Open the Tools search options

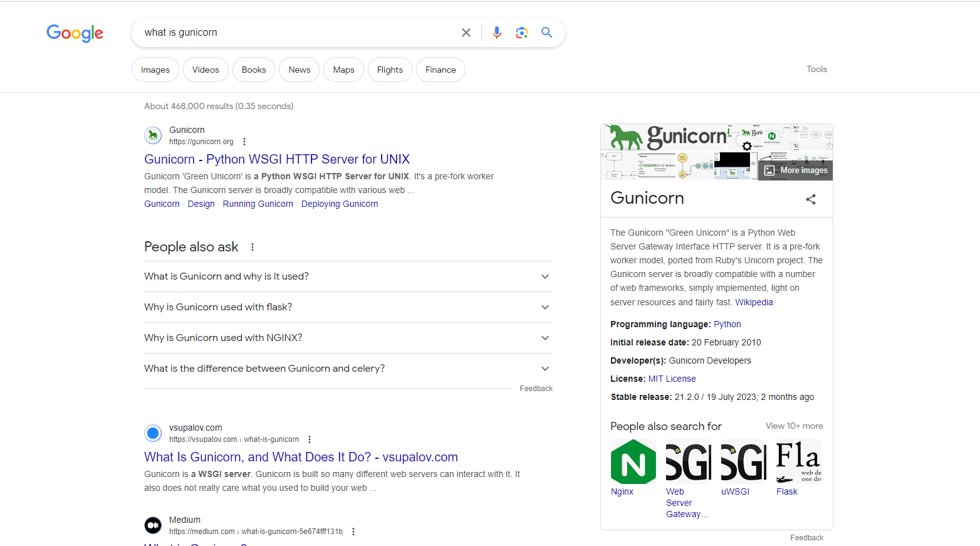coord(816,69)
